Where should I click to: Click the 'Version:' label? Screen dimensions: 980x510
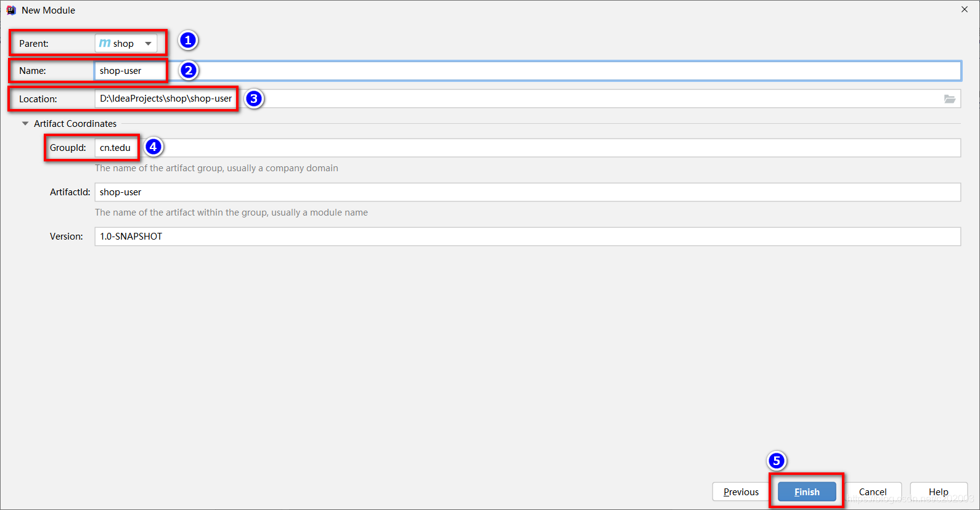point(67,237)
